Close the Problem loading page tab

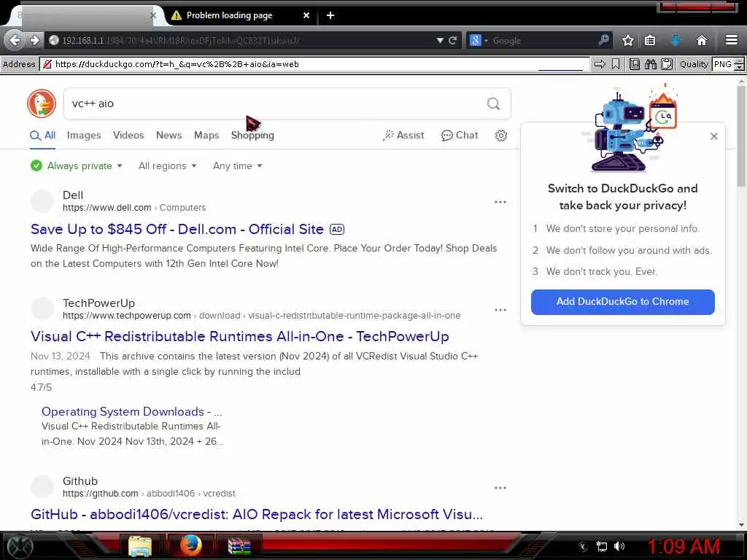coord(306,15)
